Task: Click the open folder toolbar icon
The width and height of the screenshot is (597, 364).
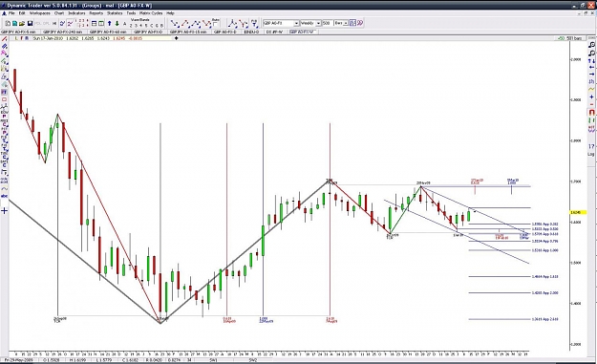Action: [x=22, y=23]
